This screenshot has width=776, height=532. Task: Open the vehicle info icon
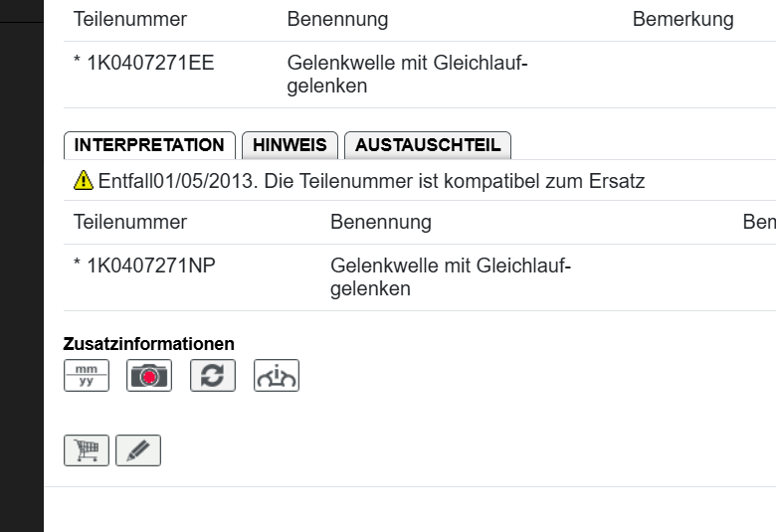pos(277,375)
